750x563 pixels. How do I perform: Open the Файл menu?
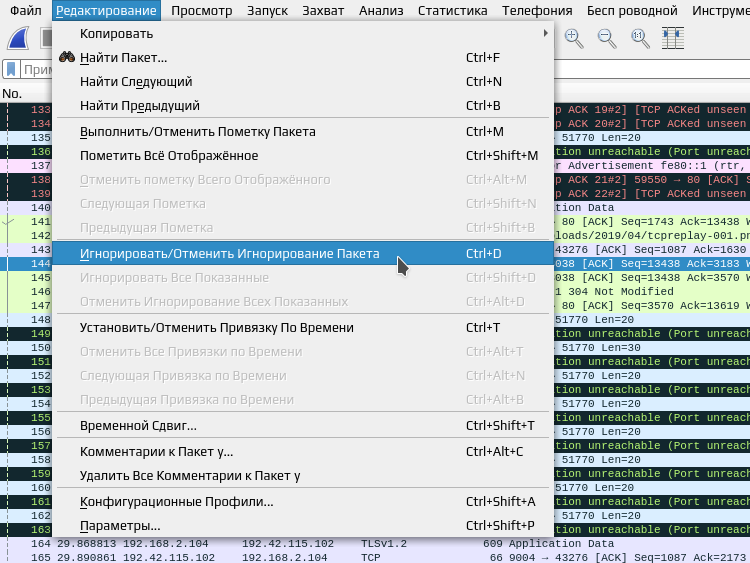point(26,11)
